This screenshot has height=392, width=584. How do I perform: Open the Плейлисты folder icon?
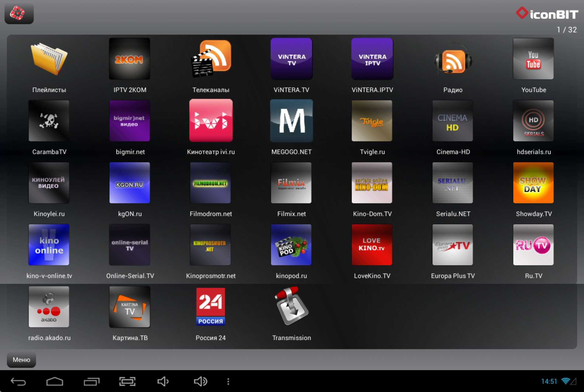(49, 59)
